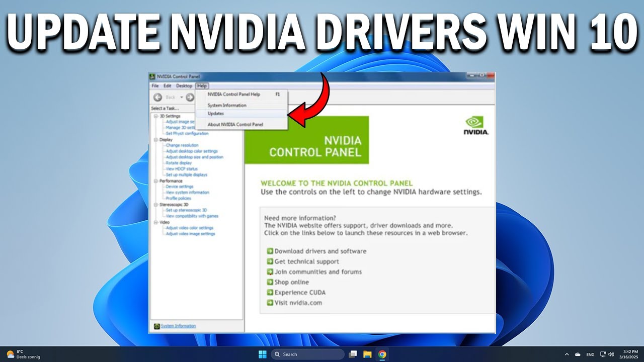
Task: Select Change resolution in the tree
Action: [182, 145]
